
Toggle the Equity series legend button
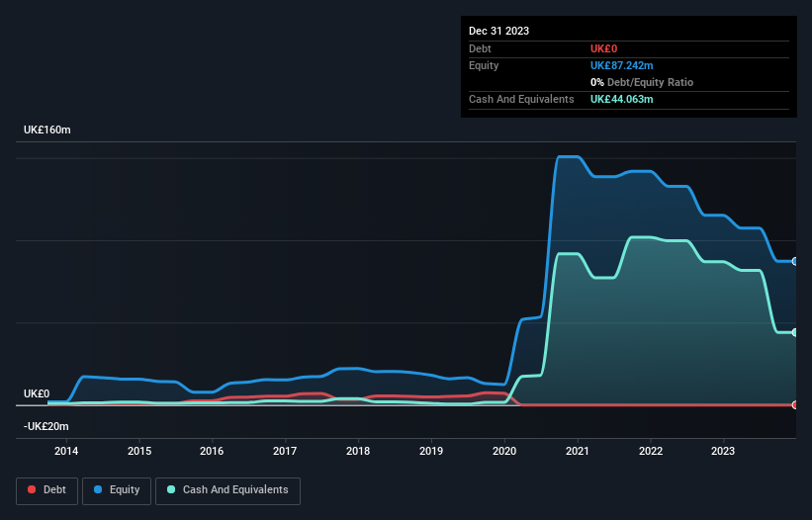(x=117, y=490)
